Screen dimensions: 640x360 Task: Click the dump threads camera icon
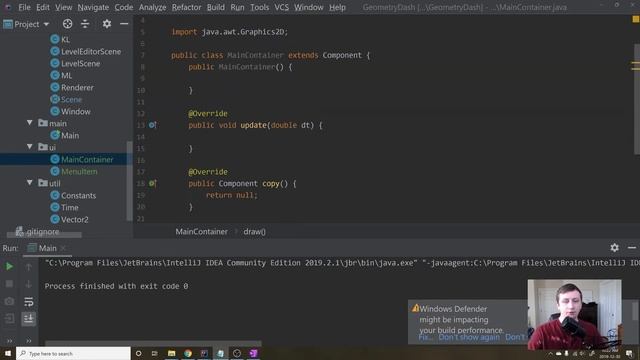point(9,302)
